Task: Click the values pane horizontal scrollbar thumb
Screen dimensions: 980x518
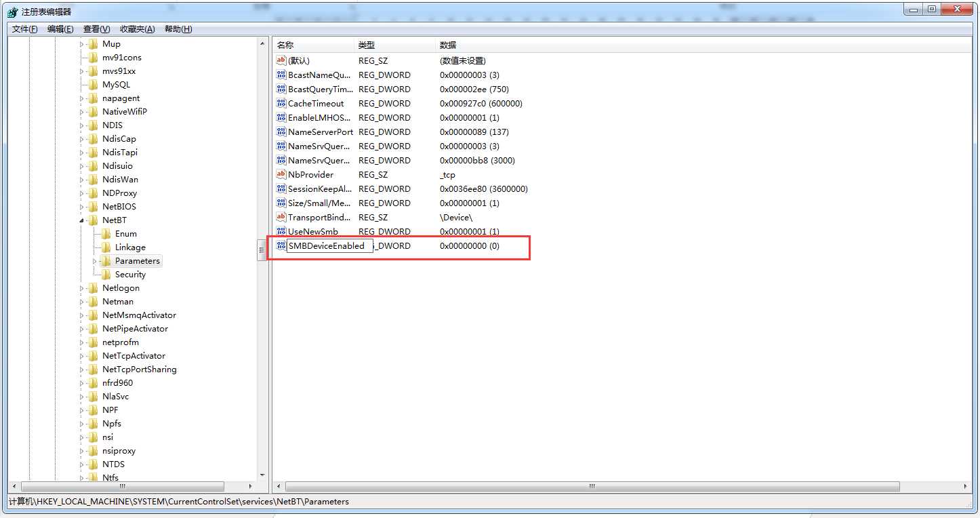Action: point(592,487)
